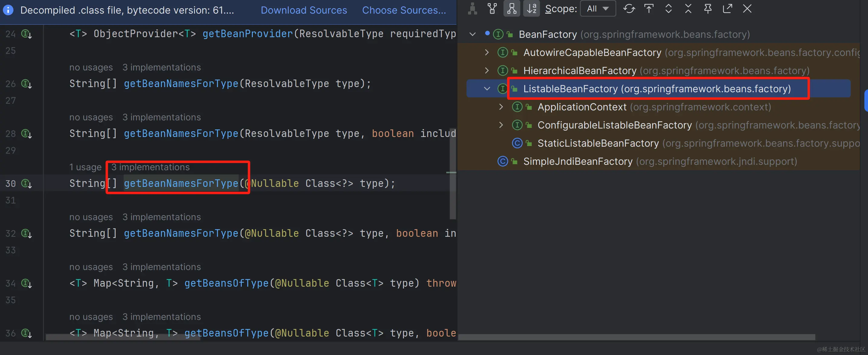
Task: Click the Download Sources link
Action: click(x=303, y=10)
